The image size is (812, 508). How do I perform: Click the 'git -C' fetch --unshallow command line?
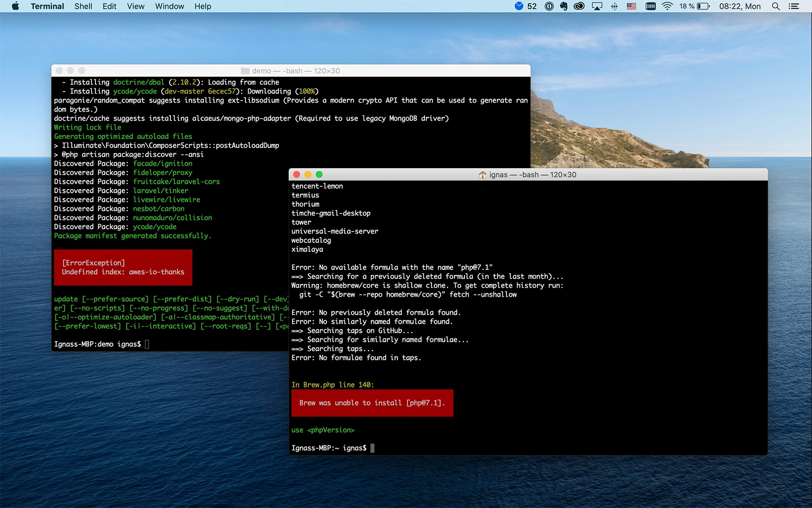click(408, 294)
